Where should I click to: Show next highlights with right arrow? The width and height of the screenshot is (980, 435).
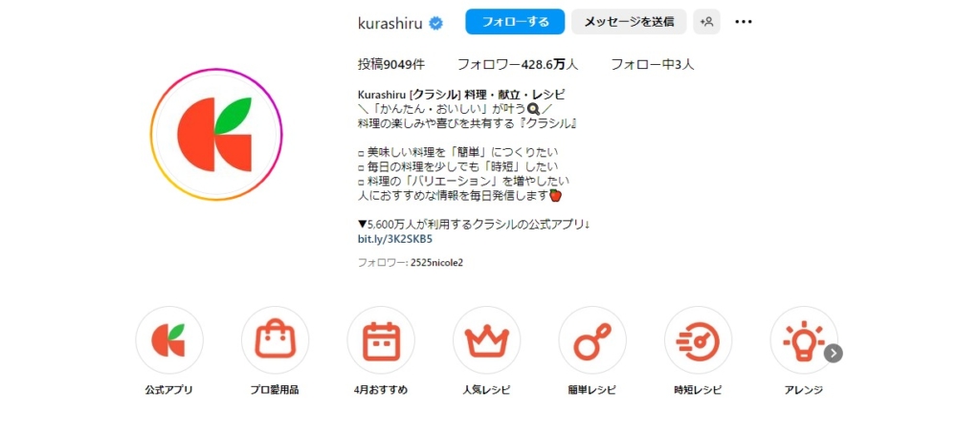click(834, 354)
